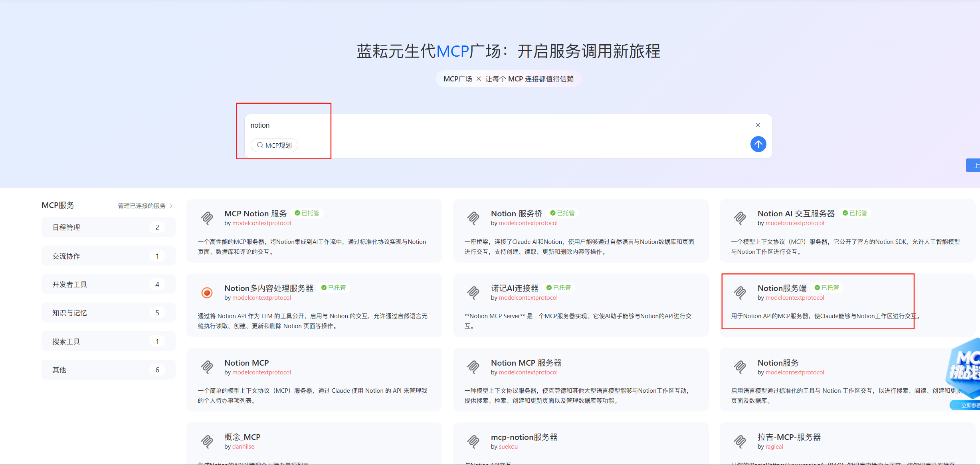Click the Notion 服务桥 card icon
The image size is (980, 465).
[x=473, y=218]
